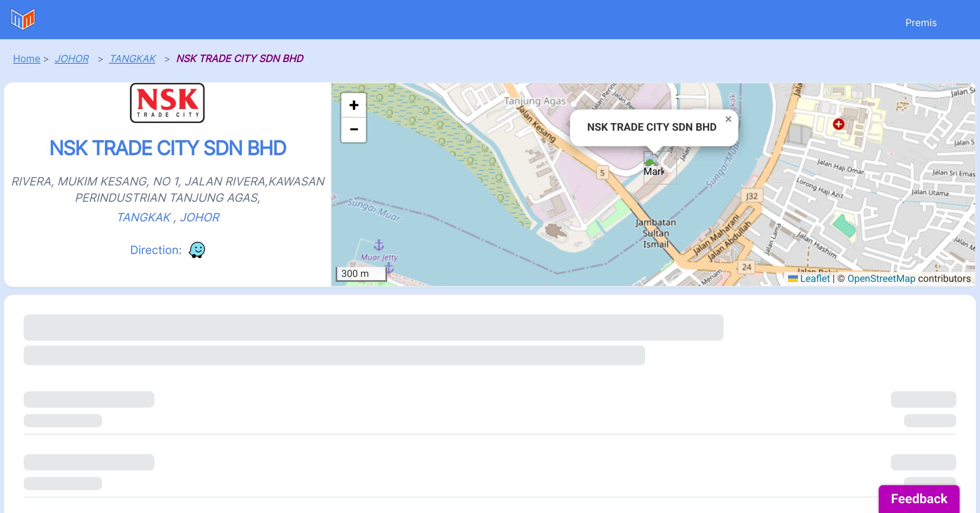Zoom out on the map

(354, 130)
